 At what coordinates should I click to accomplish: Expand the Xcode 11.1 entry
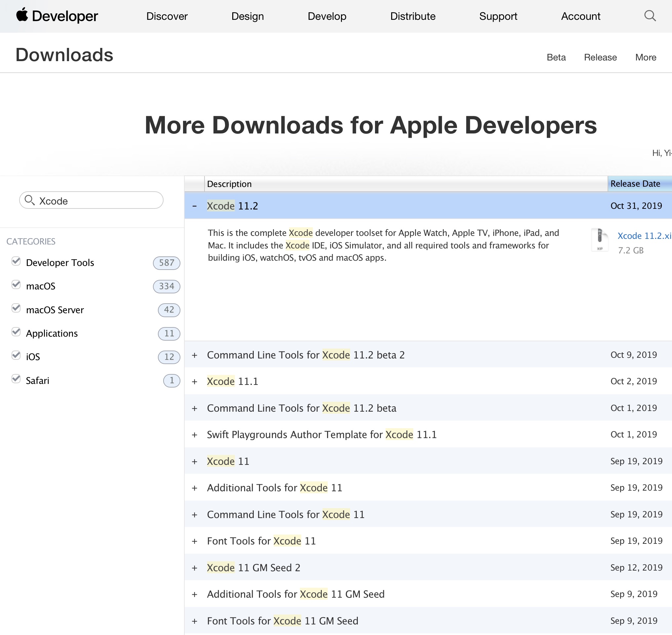click(195, 382)
